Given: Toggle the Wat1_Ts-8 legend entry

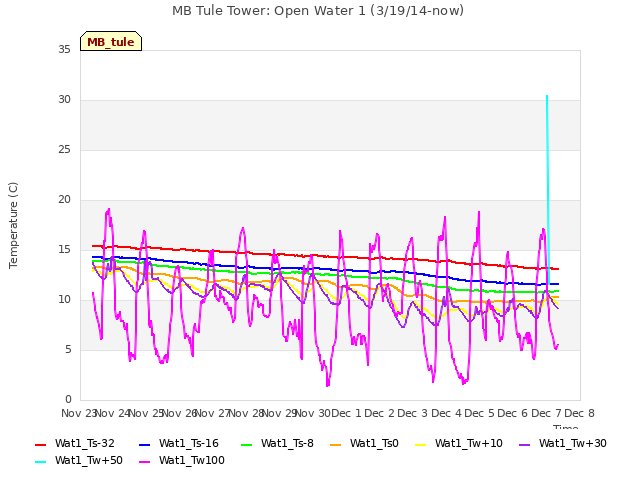Looking at the screenshot, I should pyautogui.click(x=278, y=443).
